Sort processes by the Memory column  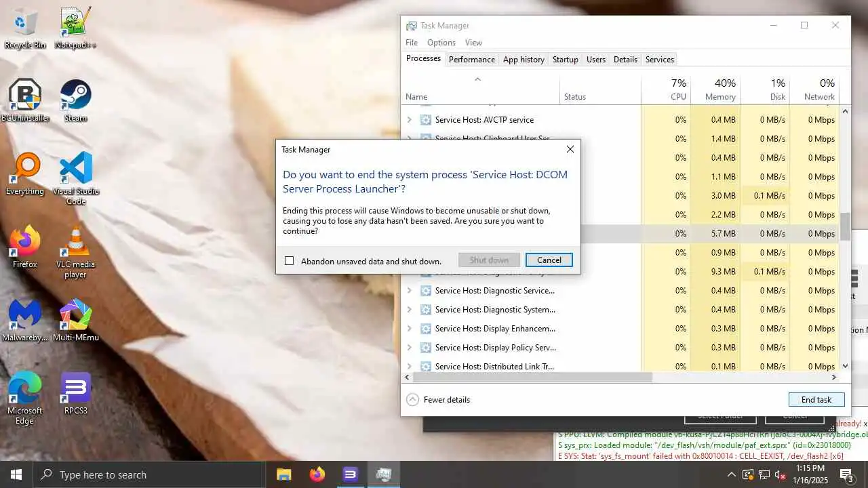pyautogui.click(x=715, y=89)
